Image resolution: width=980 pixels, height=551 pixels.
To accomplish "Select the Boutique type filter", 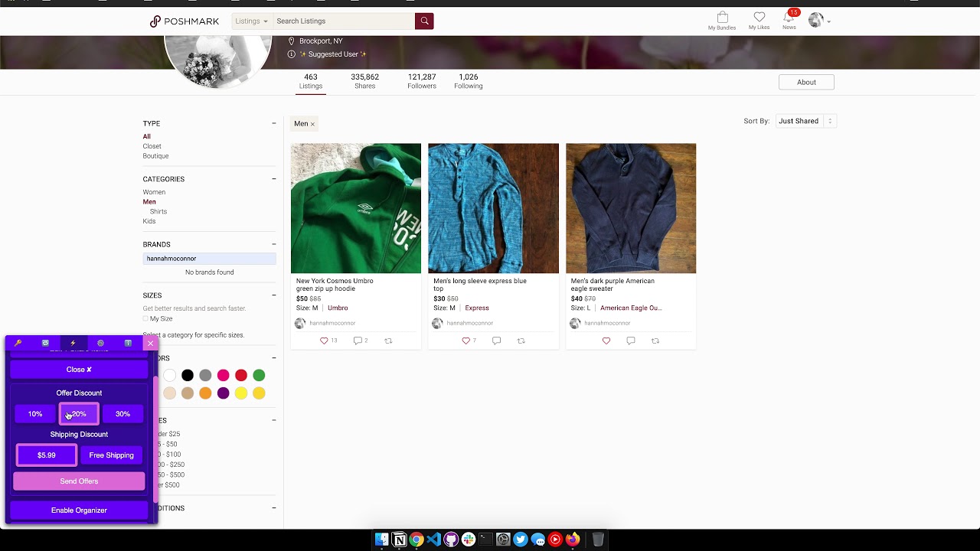I will tap(155, 156).
